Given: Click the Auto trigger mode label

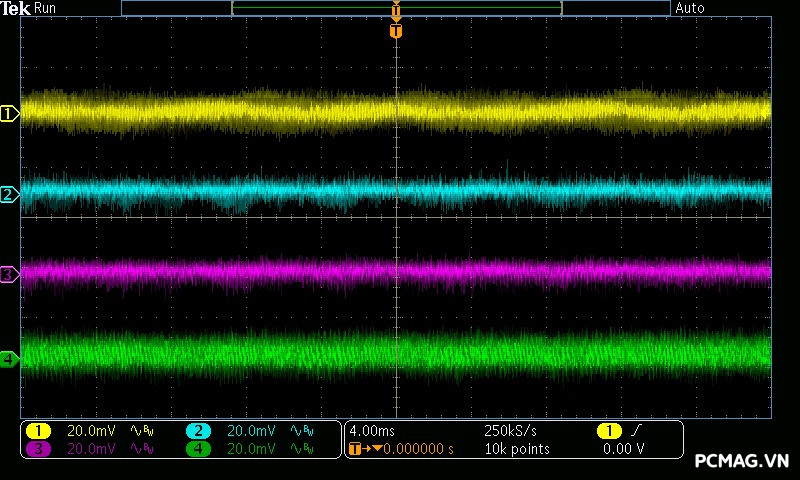Looking at the screenshot, I should click(x=690, y=8).
